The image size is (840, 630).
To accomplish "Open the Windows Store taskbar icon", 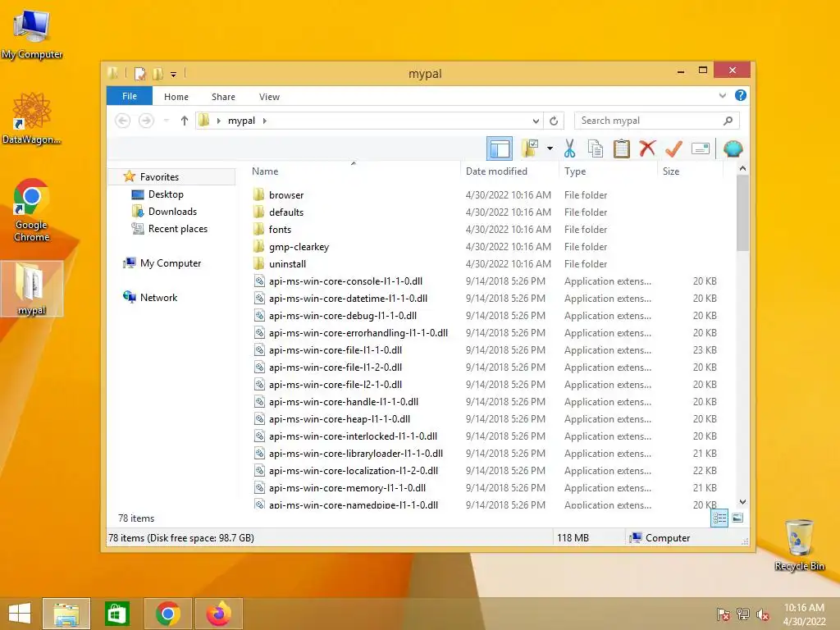I will [x=116, y=614].
